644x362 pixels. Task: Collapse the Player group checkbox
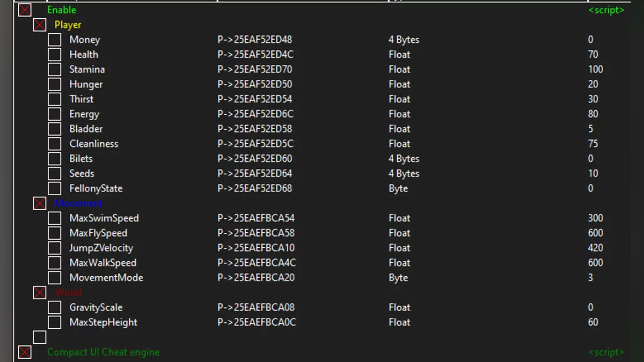[40, 25]
